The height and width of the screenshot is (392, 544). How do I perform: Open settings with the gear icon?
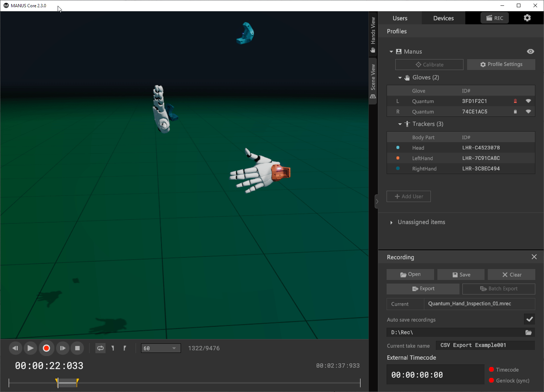click(x=527, y=18)
